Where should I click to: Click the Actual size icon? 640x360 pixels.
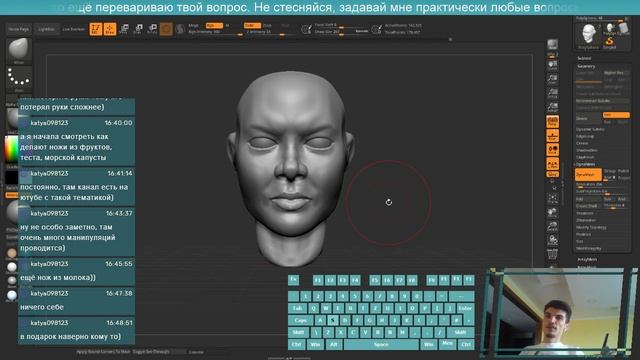click(x=552, y=93)
